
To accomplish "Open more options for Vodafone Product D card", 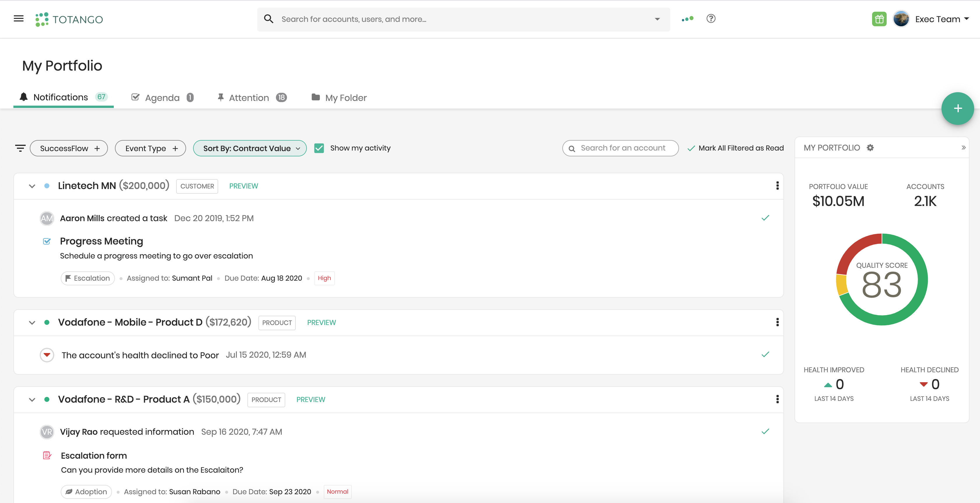I will pyautogui.click(x=777, y=322).
